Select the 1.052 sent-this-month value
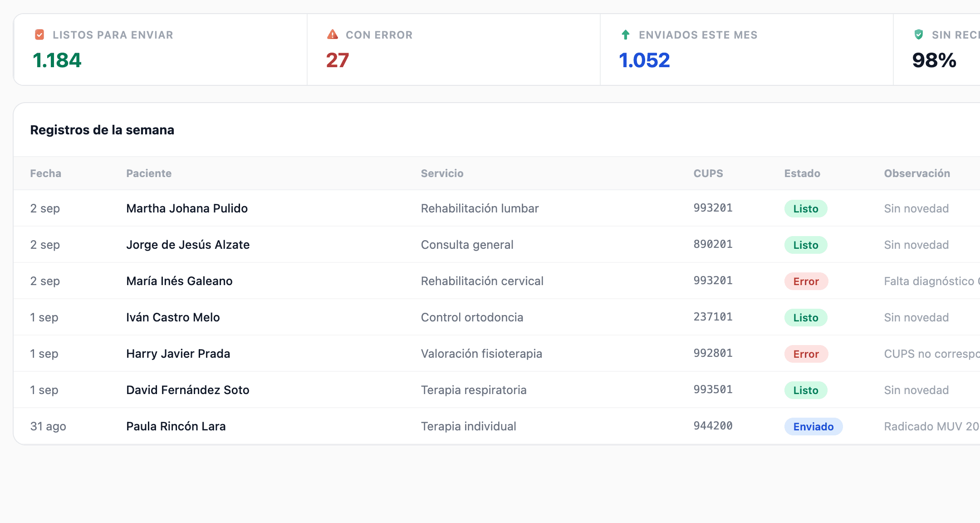The width and height of the screenshot is (980, 523). tap(644, 60)
